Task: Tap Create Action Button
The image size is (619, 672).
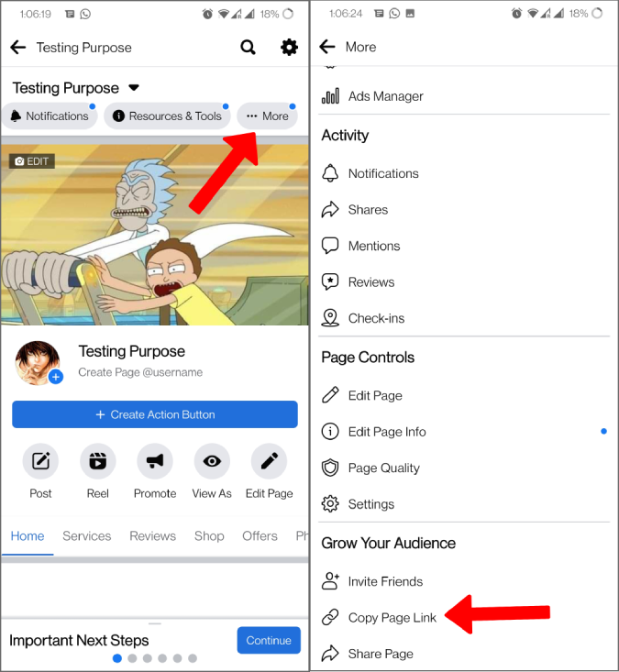Action: [x=155, y=414]
